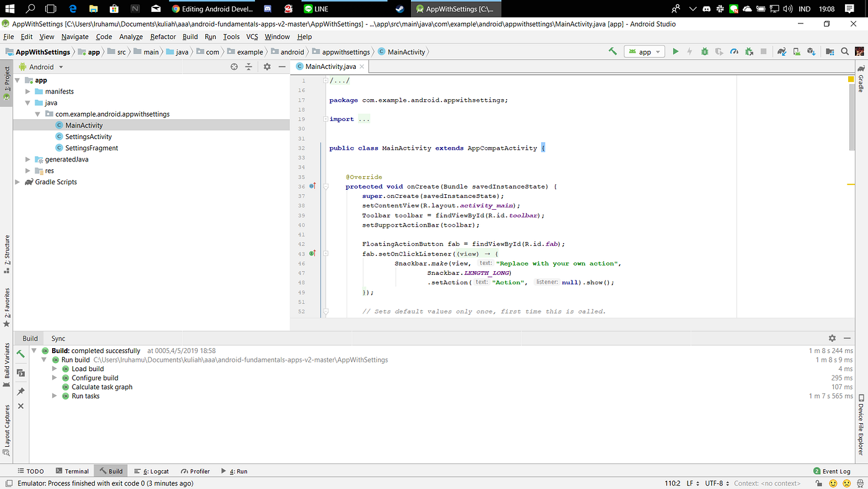Sync project with Gradle files

point(781,52)
